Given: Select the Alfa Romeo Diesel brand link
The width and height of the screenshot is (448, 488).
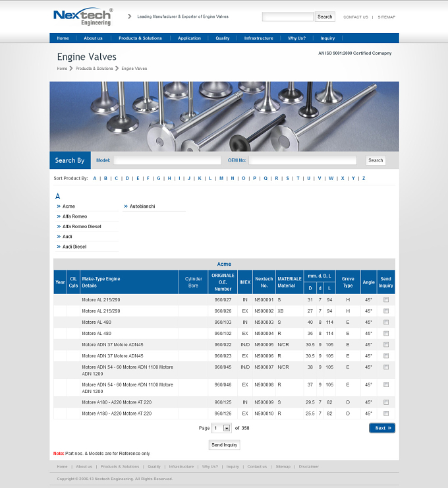Looking at the screenshot, I should (x=82, y=227).
